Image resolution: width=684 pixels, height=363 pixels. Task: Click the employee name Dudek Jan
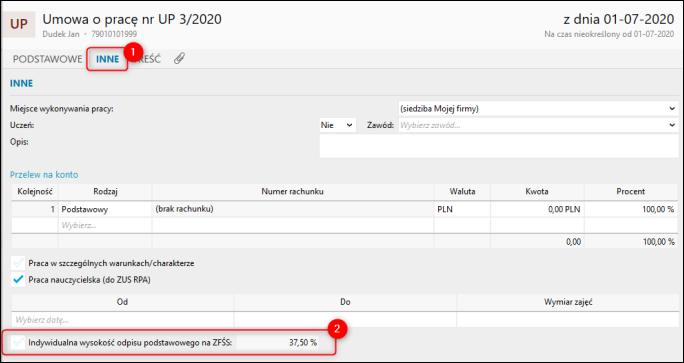pos(60,33)
